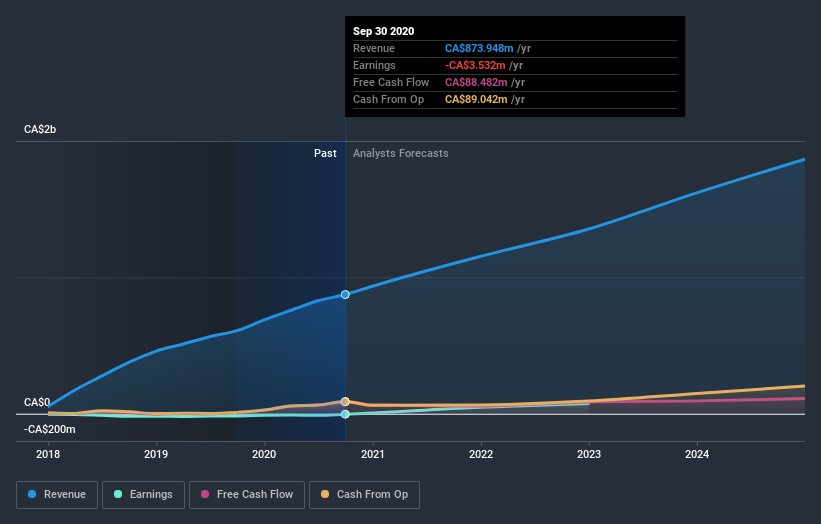The image size is (821, 524).
Task: Click the 2020 x-axis label
Action: [264, 454]
